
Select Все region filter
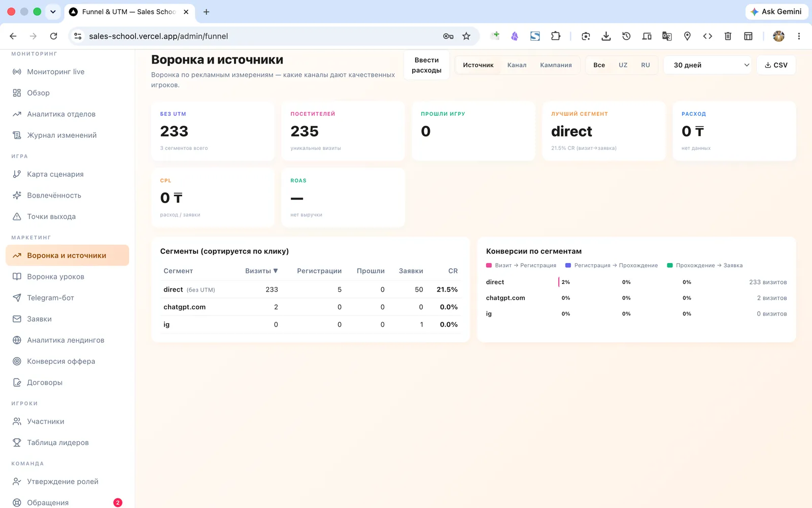pos(599,65)
